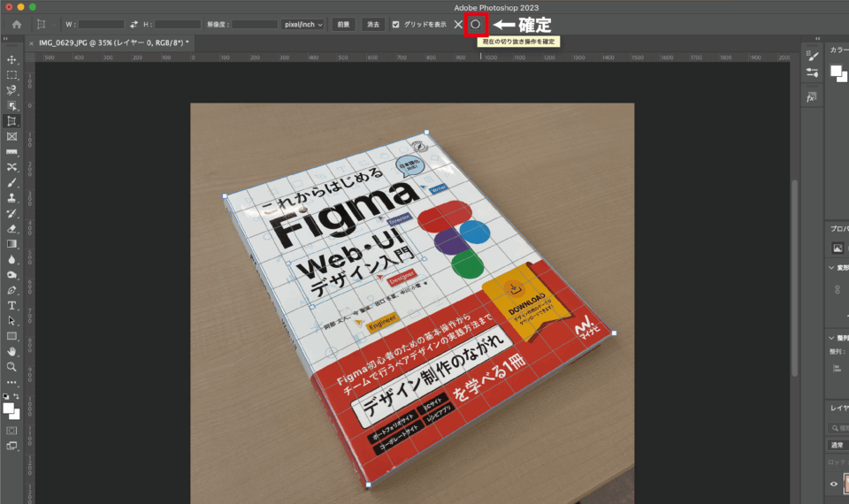Click the pixel layer properties icon
The image size is (849, 504).
coord(838,248)
